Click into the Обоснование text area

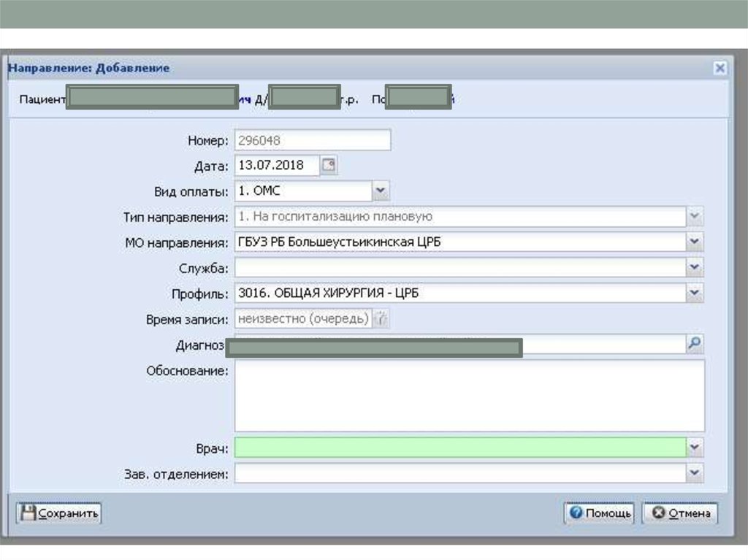(468, 395)
